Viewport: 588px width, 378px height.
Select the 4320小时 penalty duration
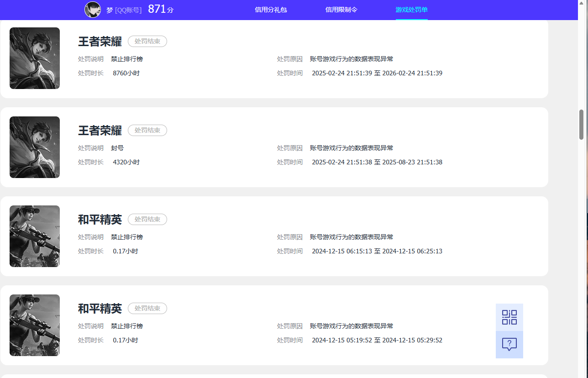(x=126, y=162)
